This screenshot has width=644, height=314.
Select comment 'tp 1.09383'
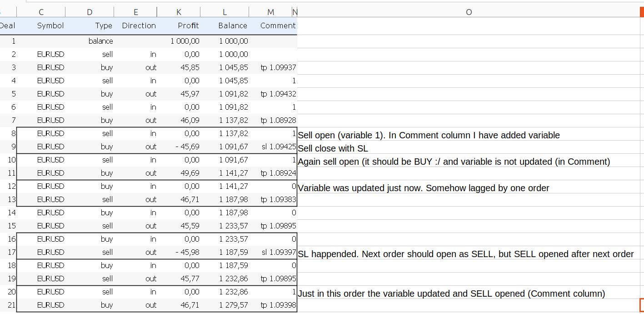pyautogui.click(x=279, y=199)
